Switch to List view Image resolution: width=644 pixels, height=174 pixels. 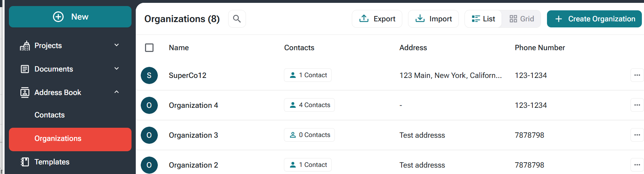point(483,19)
